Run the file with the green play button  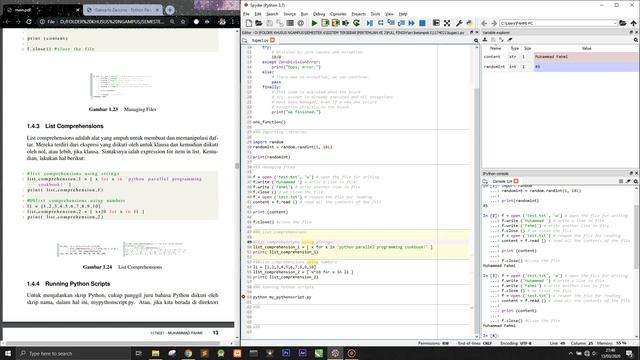314,23
